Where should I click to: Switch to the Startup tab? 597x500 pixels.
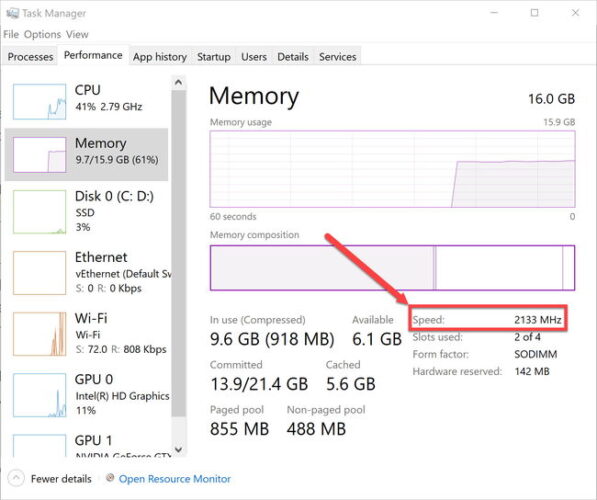click(x=214, y=57)
